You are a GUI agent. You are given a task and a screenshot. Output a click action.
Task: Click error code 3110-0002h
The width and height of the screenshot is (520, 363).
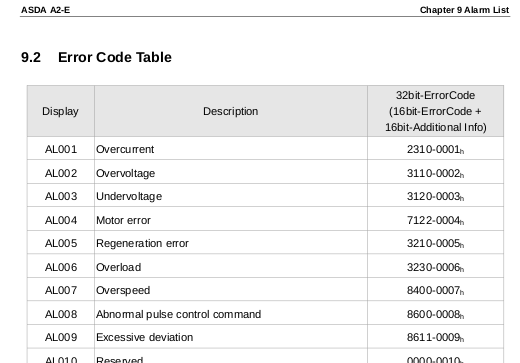[x=435, y=173]
